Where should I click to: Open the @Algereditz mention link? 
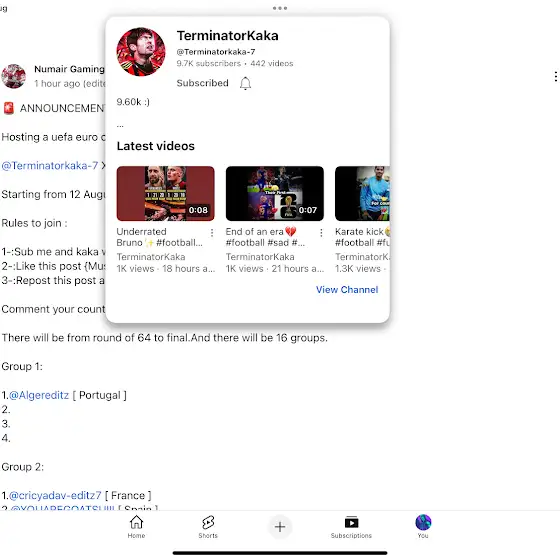pos(39,395)
